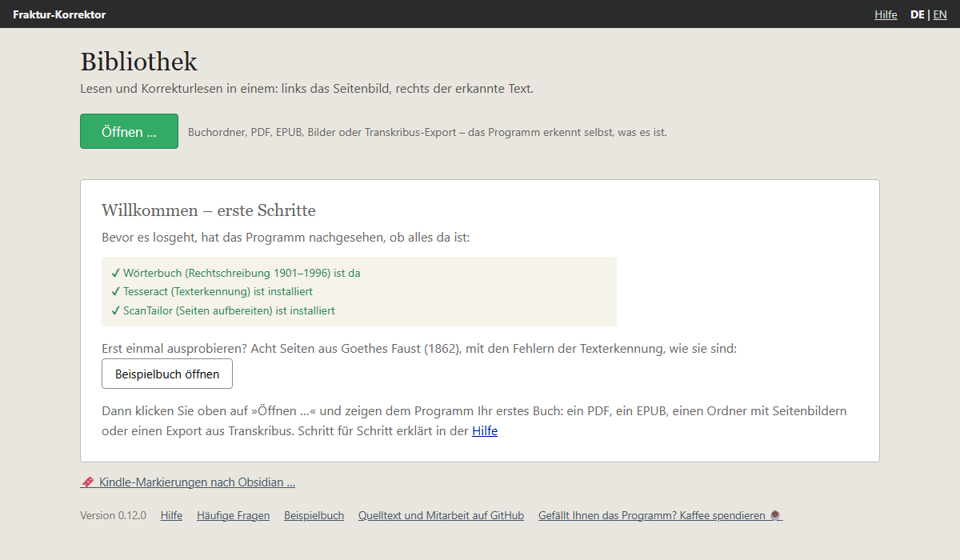
Task: Click the Fraktur-Korrektor app title
Action: point(59,14)
